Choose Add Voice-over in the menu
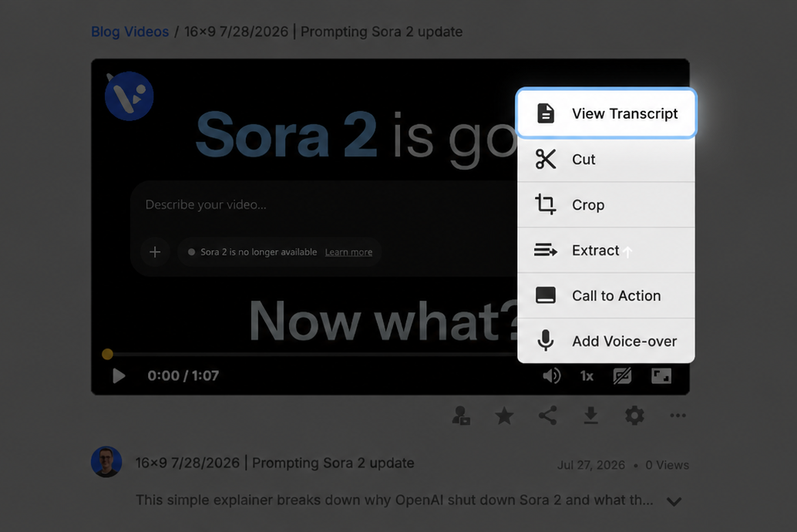The image size is (797, 532). 606,341
